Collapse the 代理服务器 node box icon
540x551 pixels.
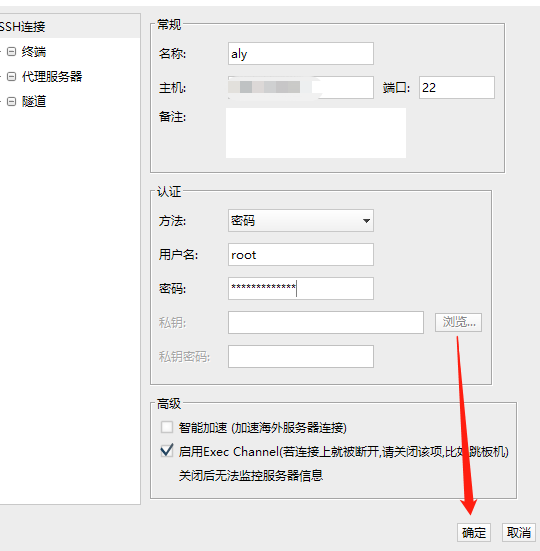click(12, 77)
